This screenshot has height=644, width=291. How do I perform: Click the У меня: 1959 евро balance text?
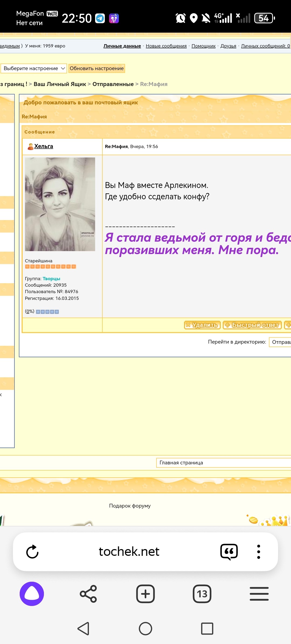click(45, 46)
